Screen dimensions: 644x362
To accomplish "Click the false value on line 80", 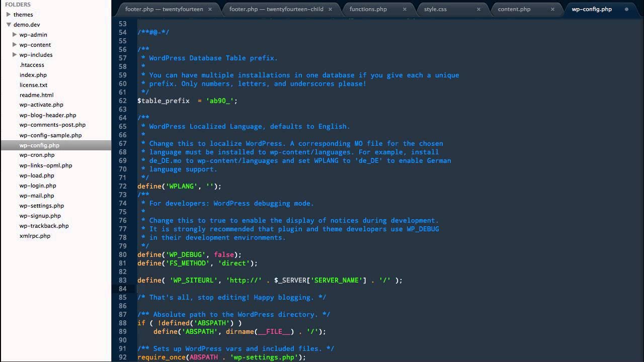I will point(224,254).
